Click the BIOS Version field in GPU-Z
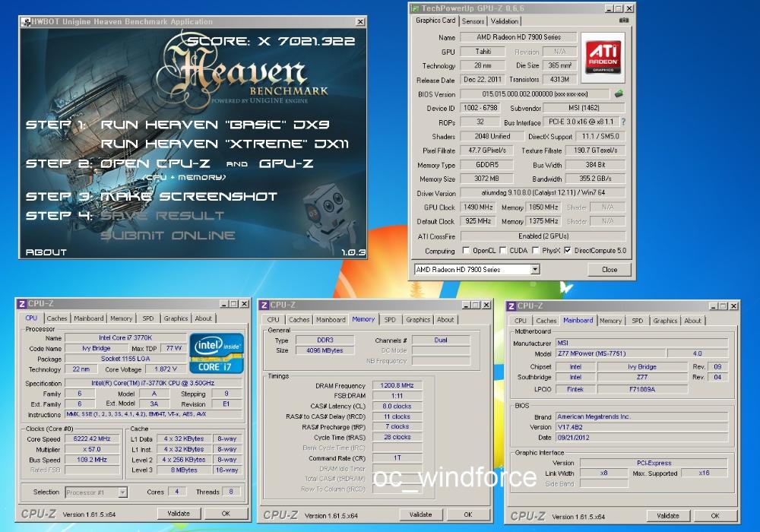 (x=534, y=94)
